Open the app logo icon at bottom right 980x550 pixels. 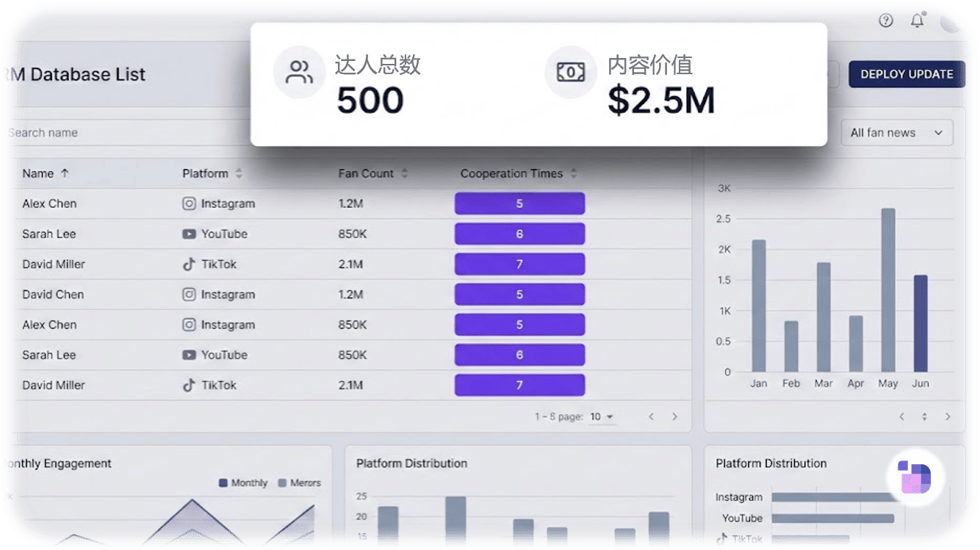click(x=915, y=478)
